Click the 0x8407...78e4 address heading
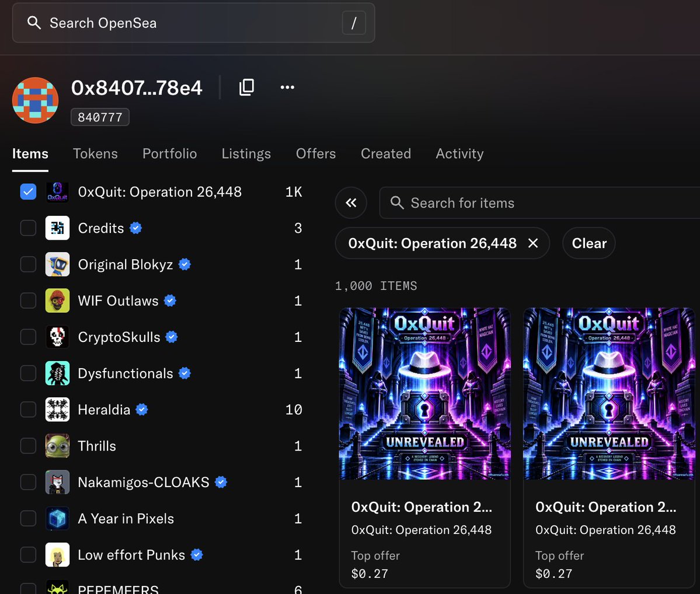The height and width of the screenshot is (594, 700). (x=137, y=88)
